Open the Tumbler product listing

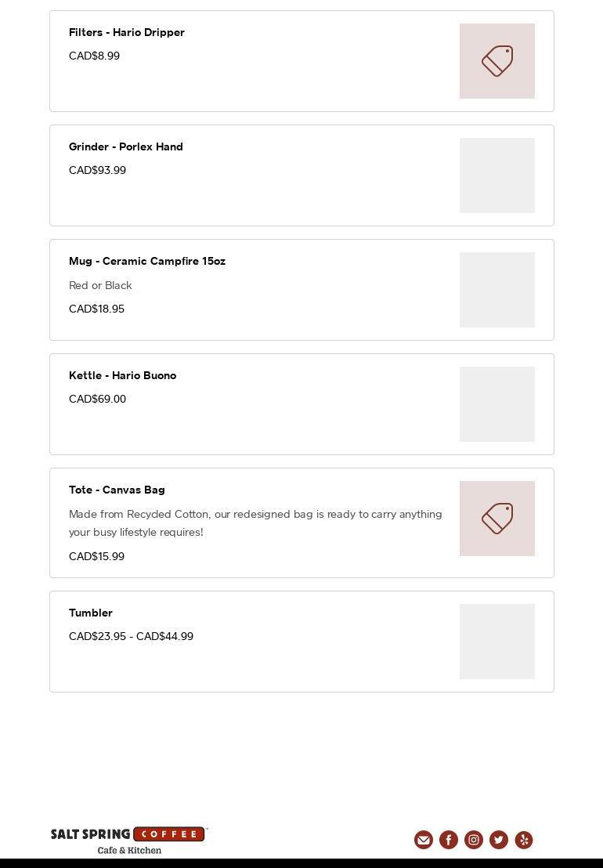tap(91, 613)
